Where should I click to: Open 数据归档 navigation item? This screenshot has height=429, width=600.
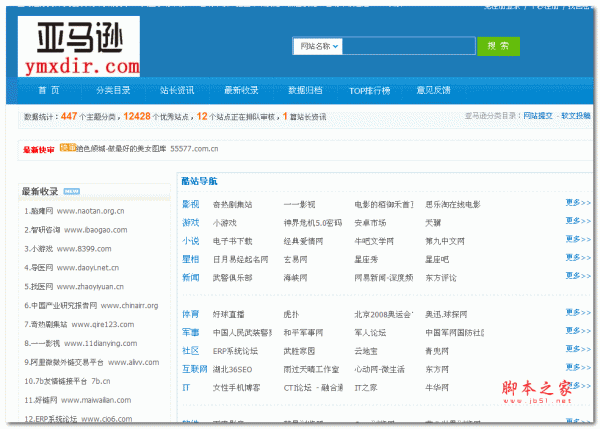[305, 90]
